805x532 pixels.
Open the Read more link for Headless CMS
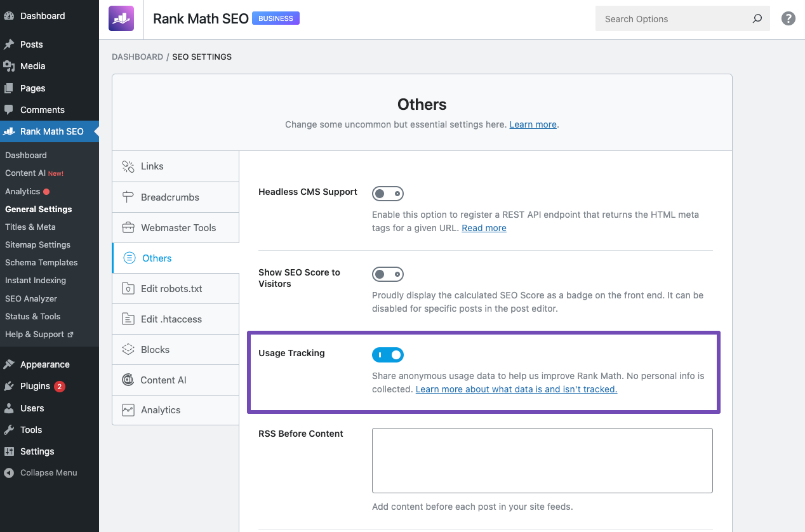click(x=484, y=228)
